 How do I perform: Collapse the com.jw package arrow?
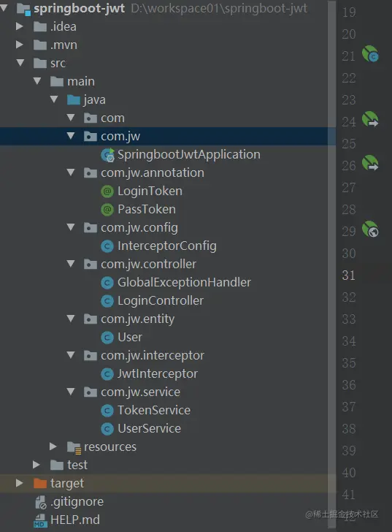(71, 136)
